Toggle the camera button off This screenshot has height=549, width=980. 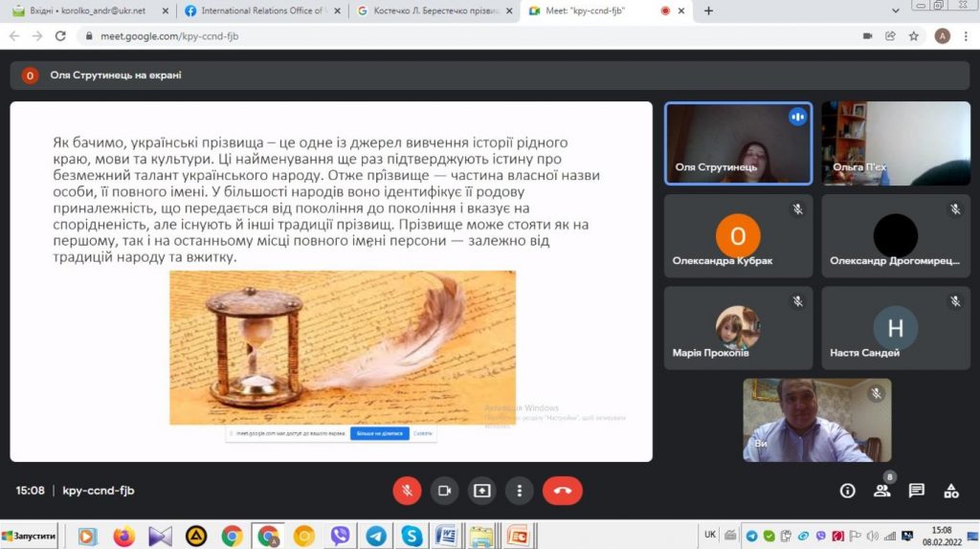pos(444,491)
